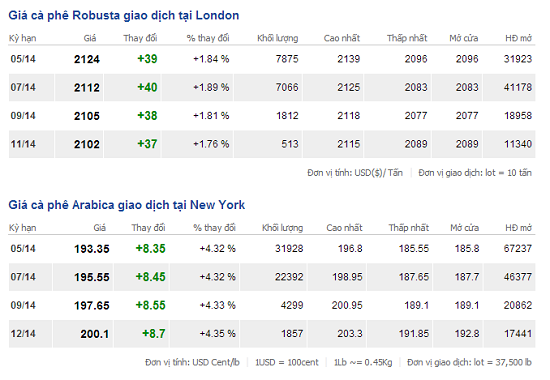Click Arabica open interest 67237
550x380 pixels.
[x=518, y=249]
